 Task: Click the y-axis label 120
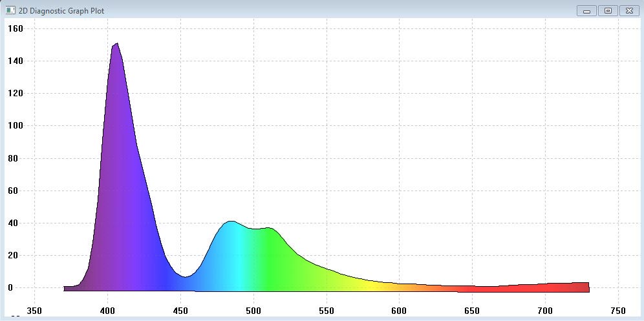coord(16,94)
